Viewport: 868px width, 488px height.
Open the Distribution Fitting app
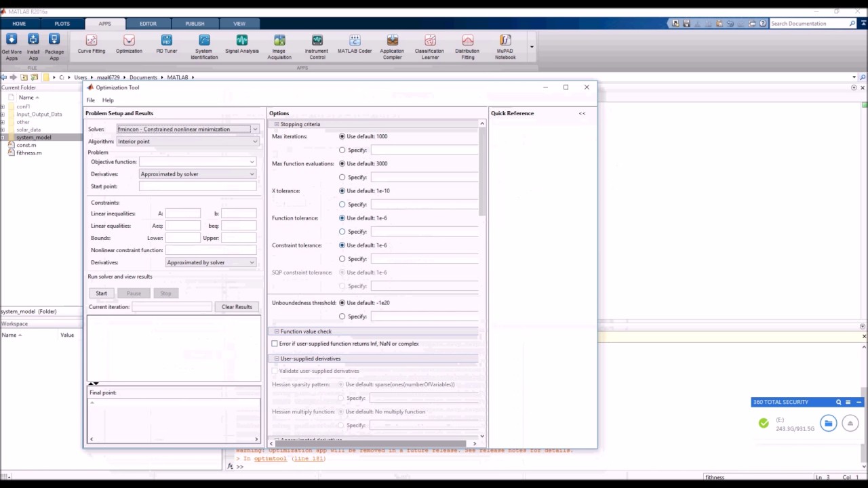coord(467,47)
